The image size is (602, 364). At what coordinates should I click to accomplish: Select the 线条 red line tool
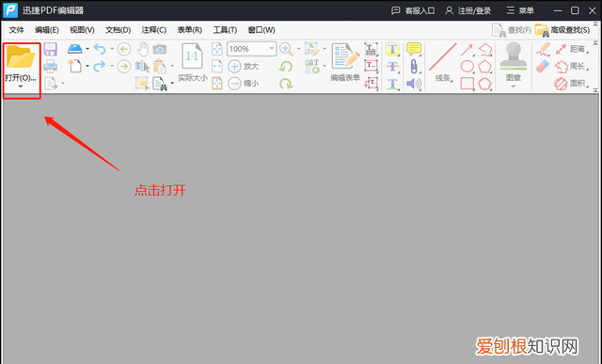click(x=443, y=61)
